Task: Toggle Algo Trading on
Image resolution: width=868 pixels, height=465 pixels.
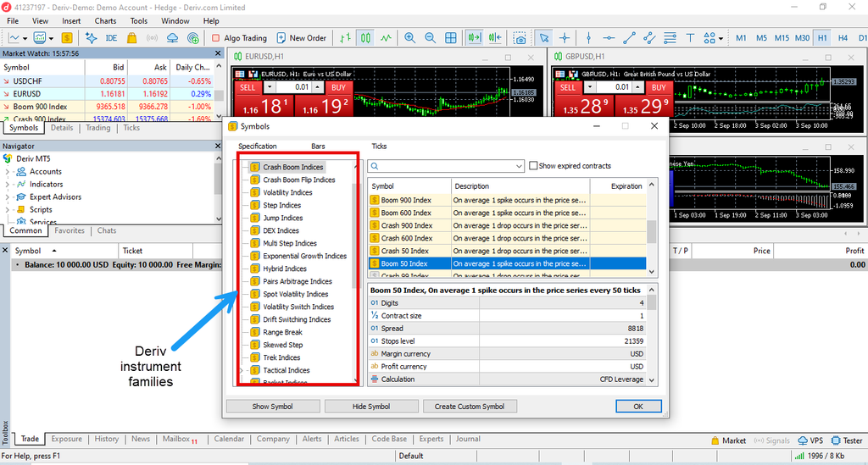Action: tap(239, 38)
